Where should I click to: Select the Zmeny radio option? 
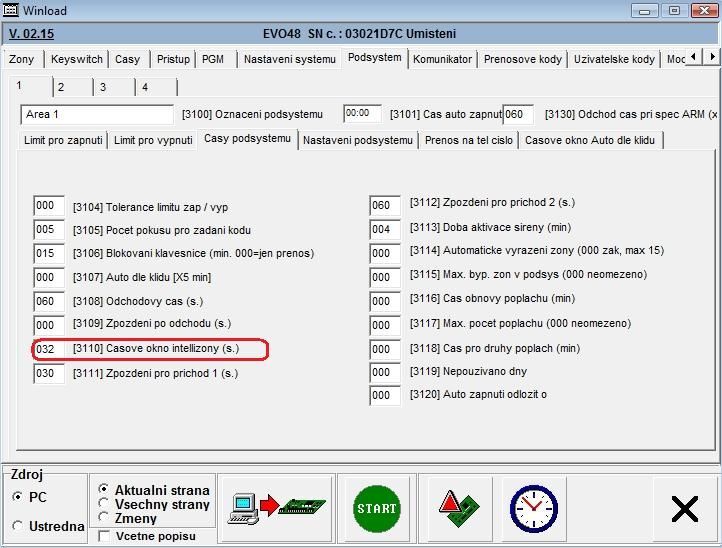point(104,518)
